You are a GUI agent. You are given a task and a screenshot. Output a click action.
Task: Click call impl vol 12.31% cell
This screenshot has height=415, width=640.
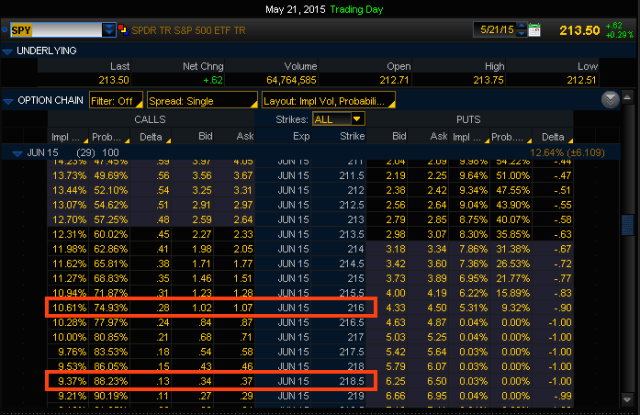pyautogui.click(x=69, y=234)
